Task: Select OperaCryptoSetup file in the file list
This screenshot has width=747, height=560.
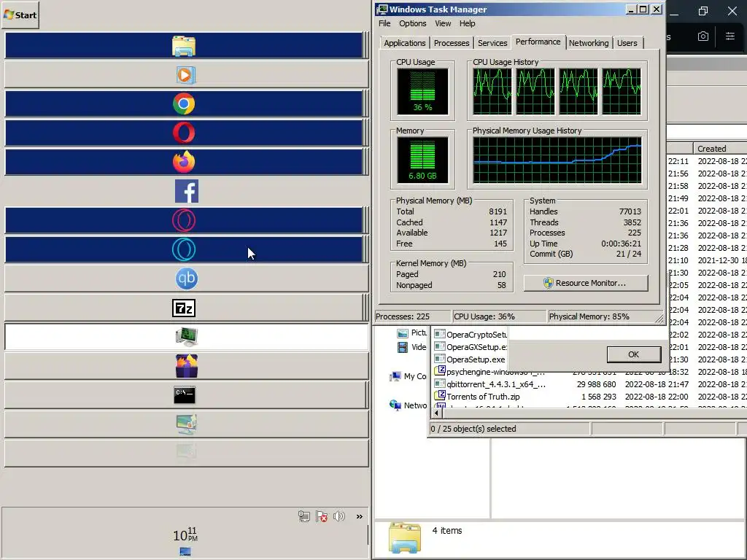Action: coord(471,334)
